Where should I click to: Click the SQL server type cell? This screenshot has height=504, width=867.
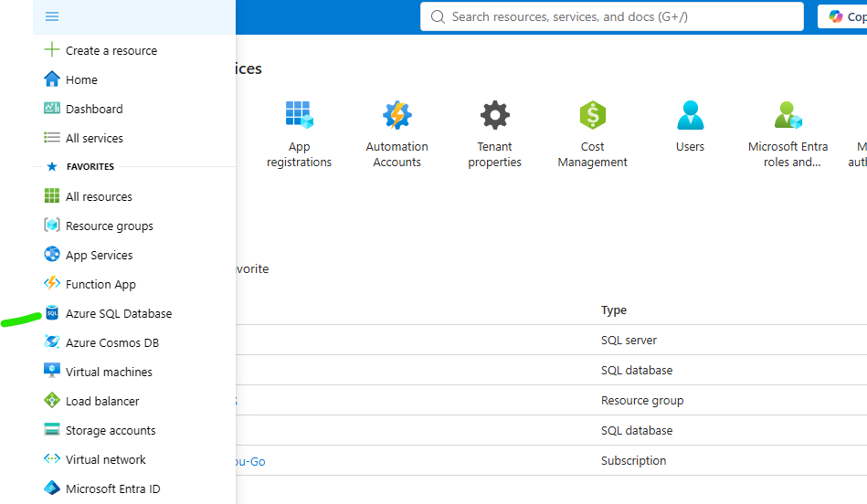(629, 341)
